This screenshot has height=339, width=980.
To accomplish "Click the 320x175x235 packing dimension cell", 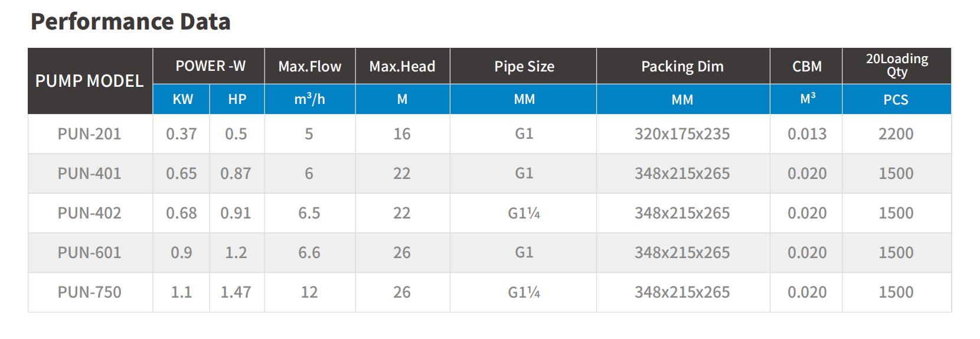I will (682, 134).
